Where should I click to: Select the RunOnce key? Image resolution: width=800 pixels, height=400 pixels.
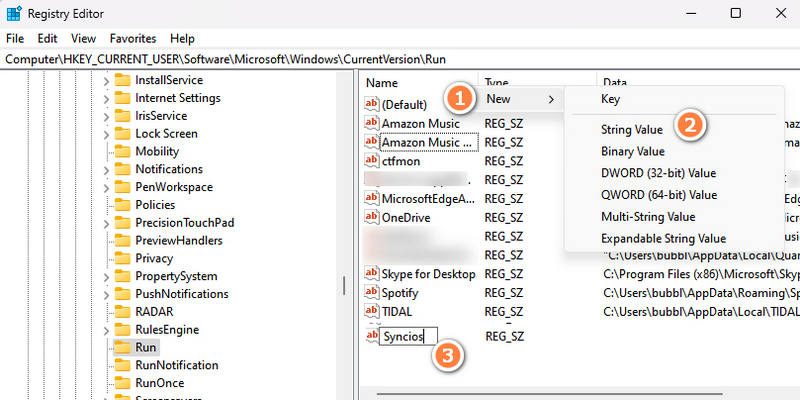[x=160, y=383]
